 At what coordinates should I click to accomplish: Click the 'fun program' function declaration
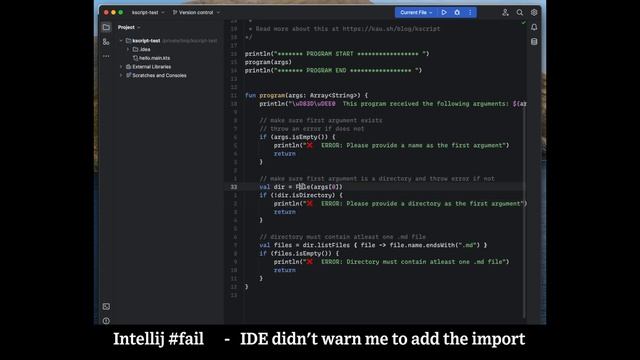coord(306,96)
